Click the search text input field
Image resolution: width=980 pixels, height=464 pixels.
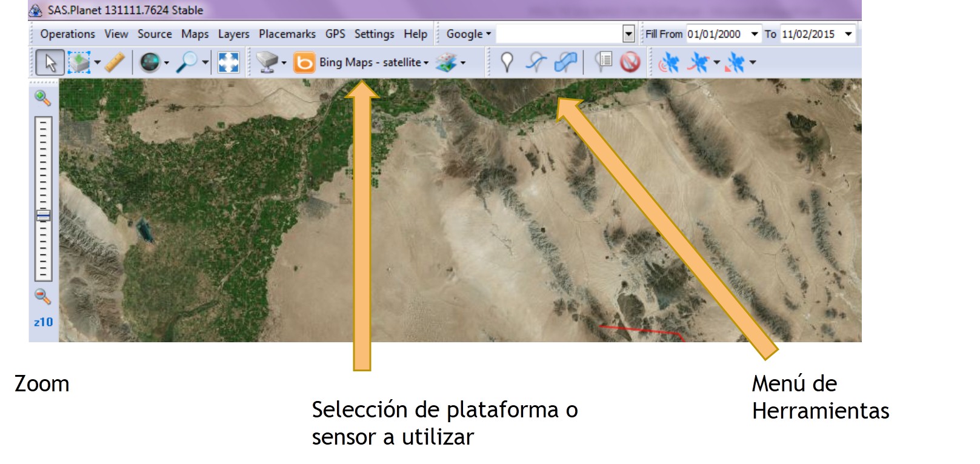(x=558, y=35)
